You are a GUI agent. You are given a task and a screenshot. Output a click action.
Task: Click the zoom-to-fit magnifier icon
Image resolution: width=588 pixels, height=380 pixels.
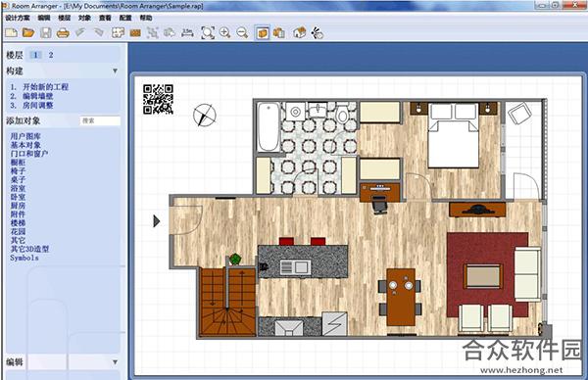click(208, 33)
